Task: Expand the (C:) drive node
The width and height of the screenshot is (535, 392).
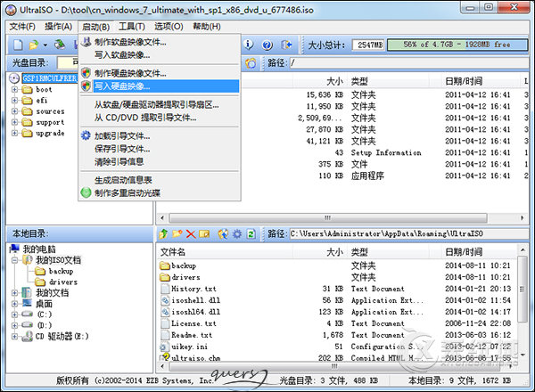Action: click(x=14, y=314)
